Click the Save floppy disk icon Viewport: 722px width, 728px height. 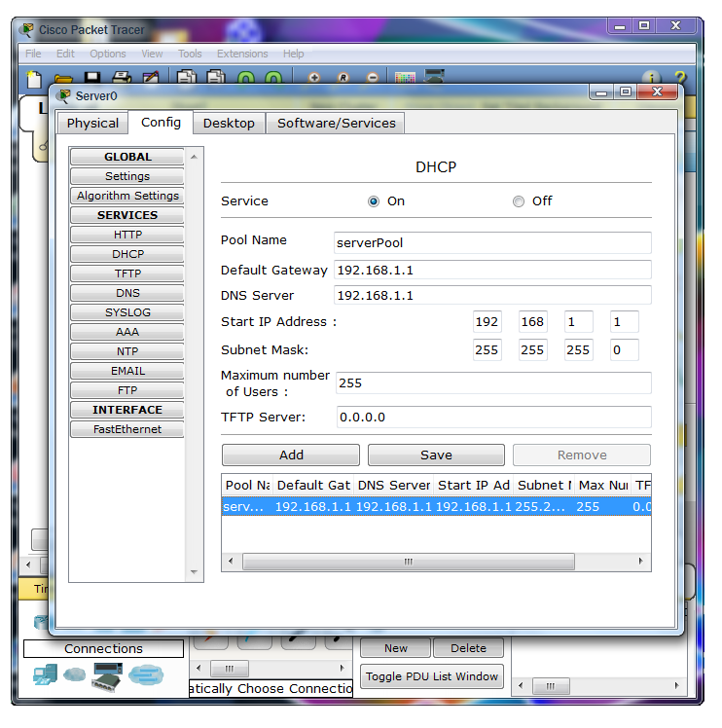click(91, 77)
